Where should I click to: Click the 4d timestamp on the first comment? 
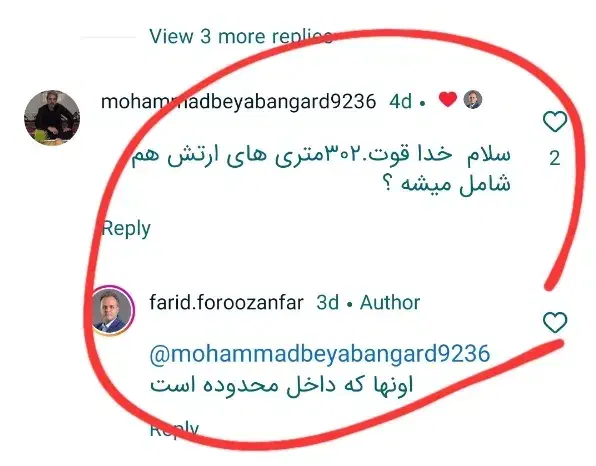click(x=400, y=102)
